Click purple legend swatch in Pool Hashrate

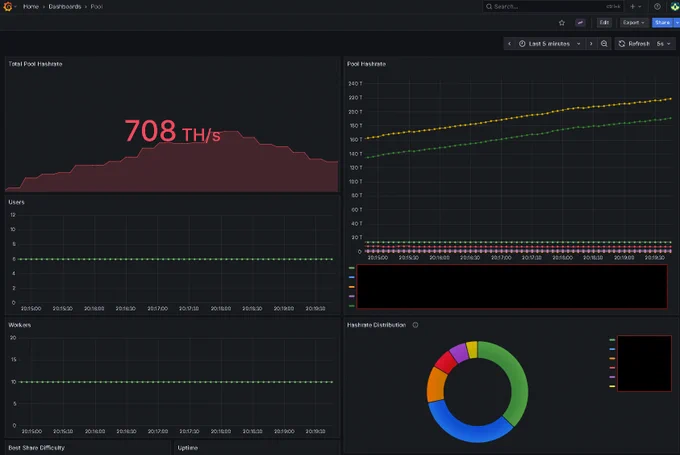352,296
